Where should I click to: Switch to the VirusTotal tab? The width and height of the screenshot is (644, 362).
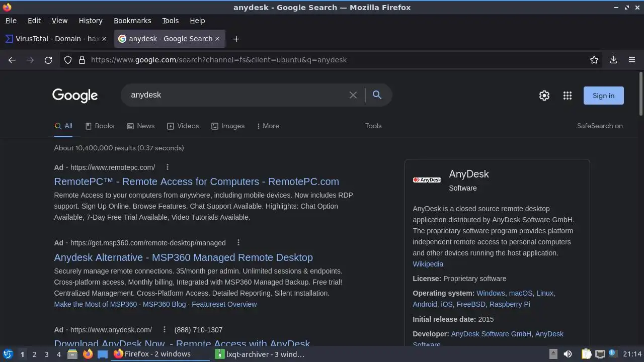click(56, 39)
